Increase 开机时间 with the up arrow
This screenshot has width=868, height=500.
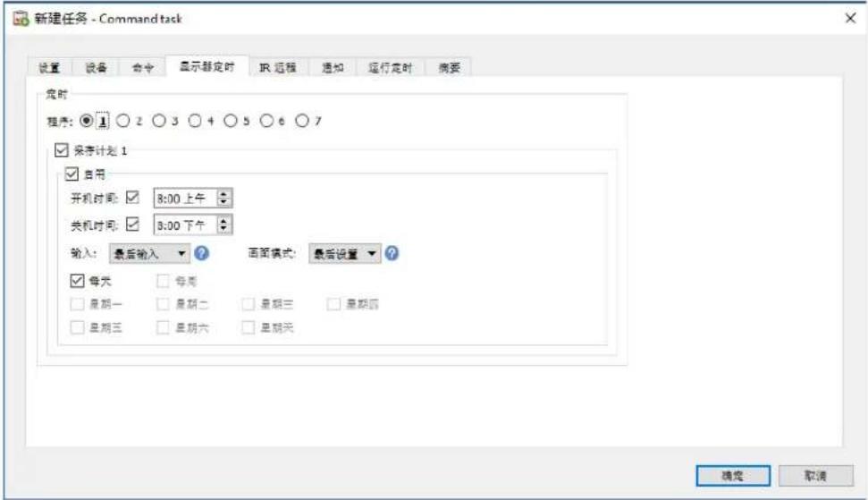[x=223, y=194]
